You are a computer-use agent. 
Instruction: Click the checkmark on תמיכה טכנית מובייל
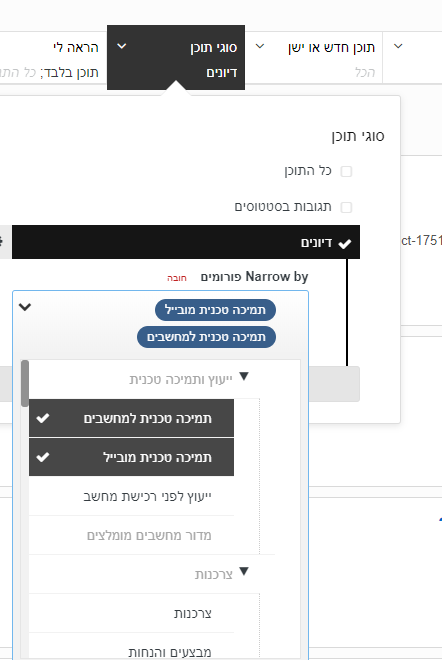43,457
